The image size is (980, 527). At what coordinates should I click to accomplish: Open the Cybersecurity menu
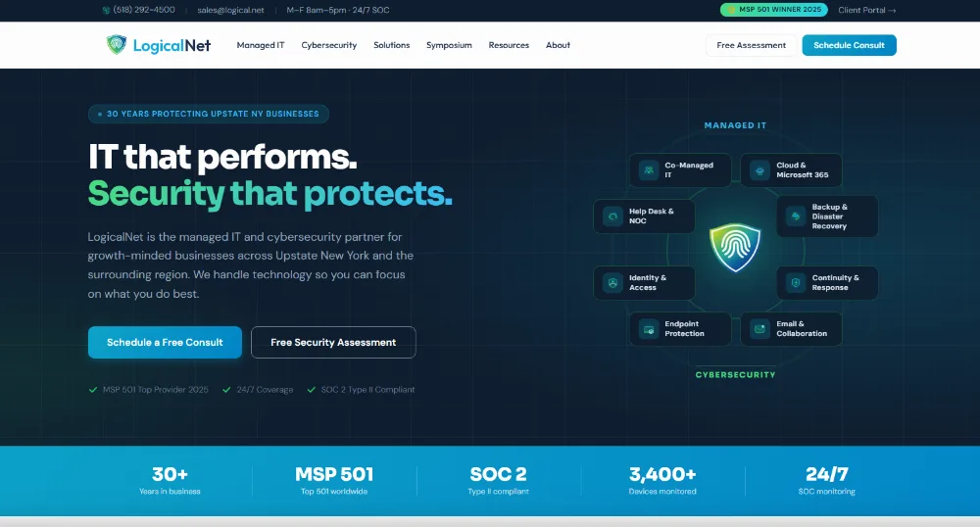click(328, 45)
